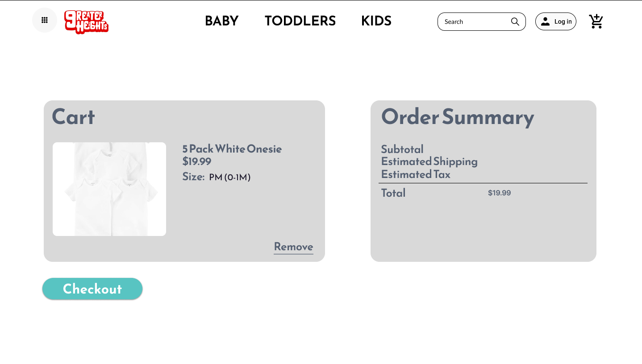Select the PM (0-1M) size value
Image resolution: width=642 pixels, height=364 pixels.
[x=229, y=178]
